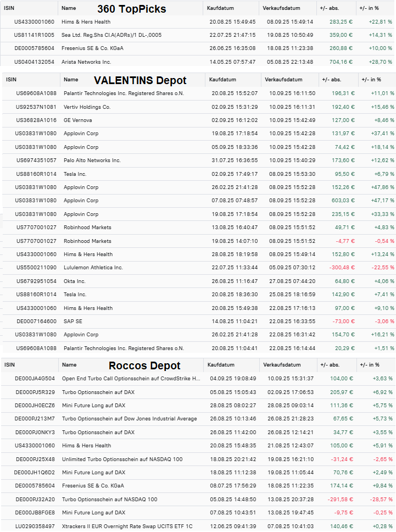The width and height of the screenshot is (396, 532).
Task: Click the 704,16 € profit value
Action: (341, 62)
